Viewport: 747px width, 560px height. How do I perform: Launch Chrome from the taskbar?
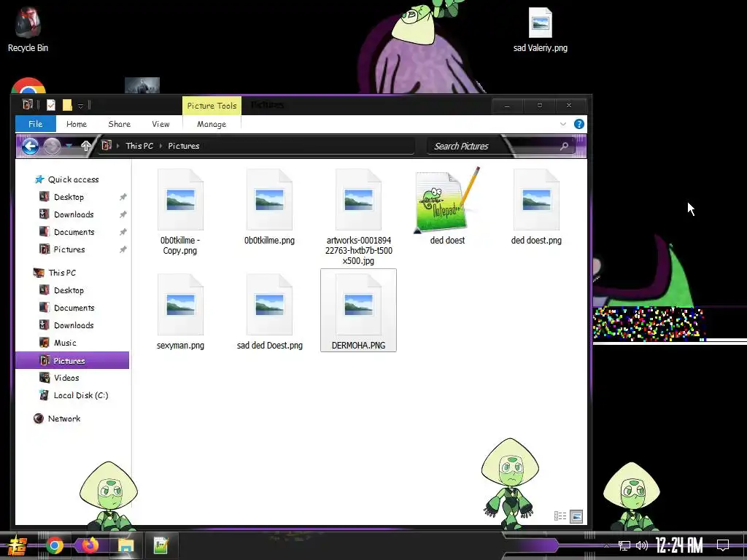[54, 545]
